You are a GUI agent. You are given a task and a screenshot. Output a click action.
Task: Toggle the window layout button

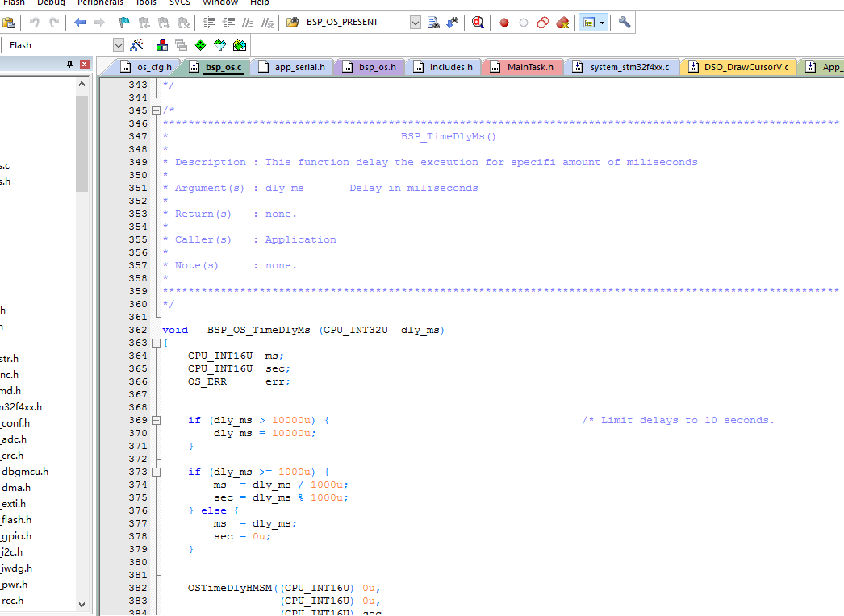pyautogui.click(x=589, y=23)
